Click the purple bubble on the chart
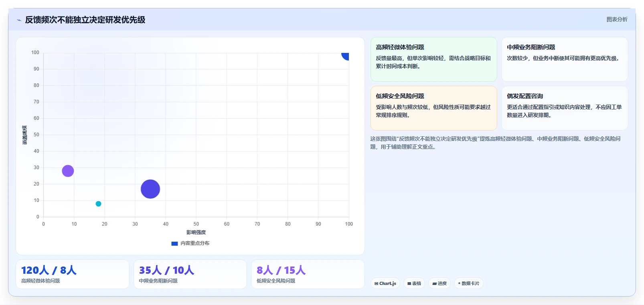This screenshot has height=305, width=644. [x=68, y=171]
